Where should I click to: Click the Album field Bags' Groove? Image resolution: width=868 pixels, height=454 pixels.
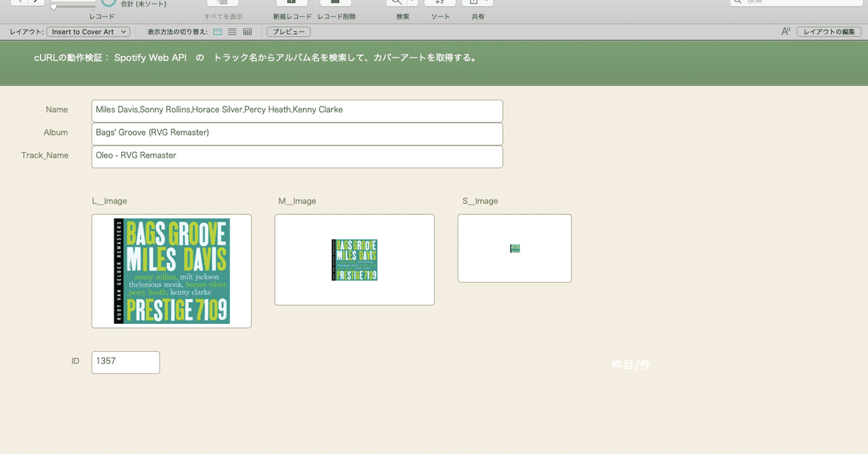[297, 134]
